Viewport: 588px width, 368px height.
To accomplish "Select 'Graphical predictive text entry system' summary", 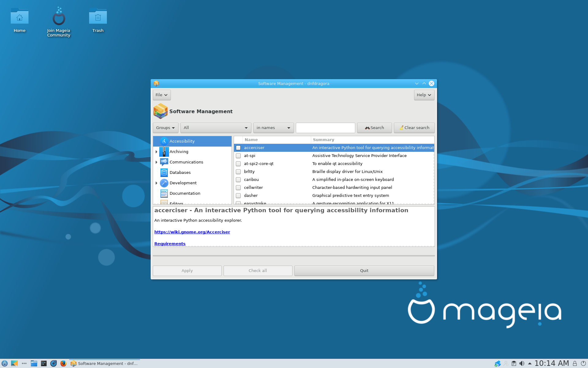I will 351,196.
